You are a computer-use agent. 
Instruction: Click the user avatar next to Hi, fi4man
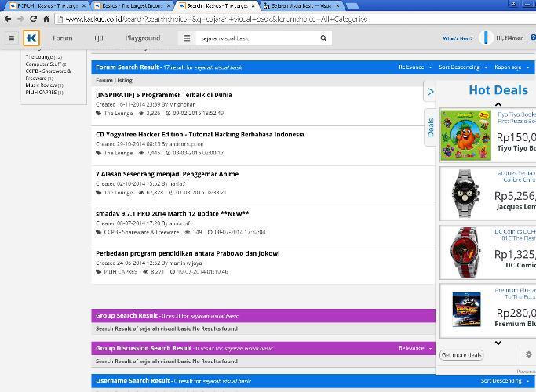[486, 38]
